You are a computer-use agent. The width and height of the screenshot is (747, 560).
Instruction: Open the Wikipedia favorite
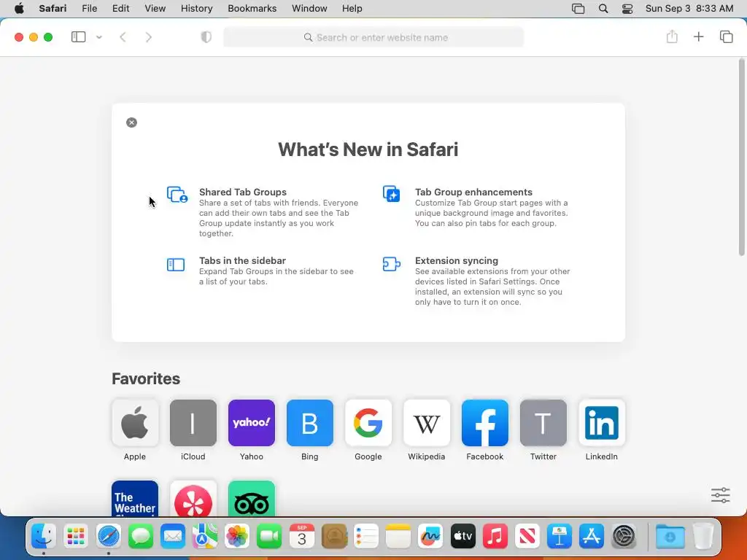point(426,423)
